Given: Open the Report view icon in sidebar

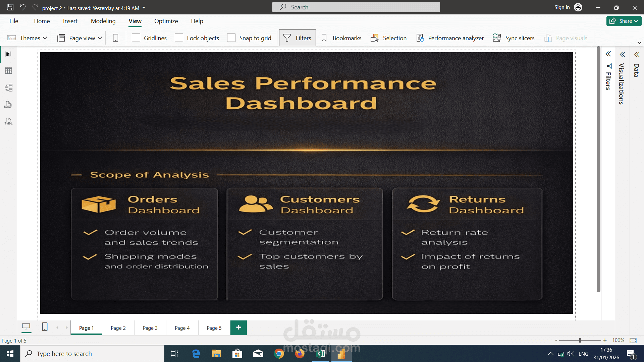Looking at the screenshot, I should point(8,54).
